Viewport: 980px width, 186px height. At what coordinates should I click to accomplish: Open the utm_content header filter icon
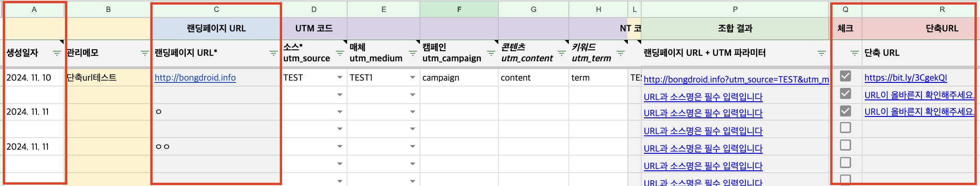pyautogui.click(x=561, y=53)
